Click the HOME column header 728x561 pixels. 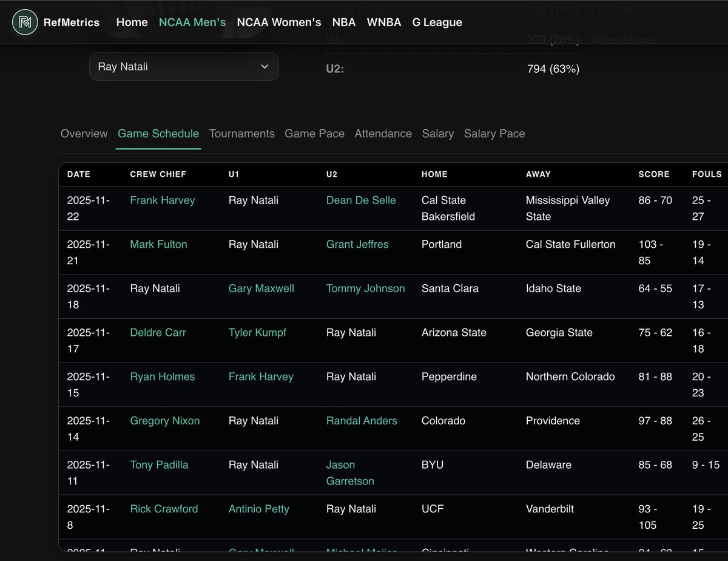[x=434, y=174]
